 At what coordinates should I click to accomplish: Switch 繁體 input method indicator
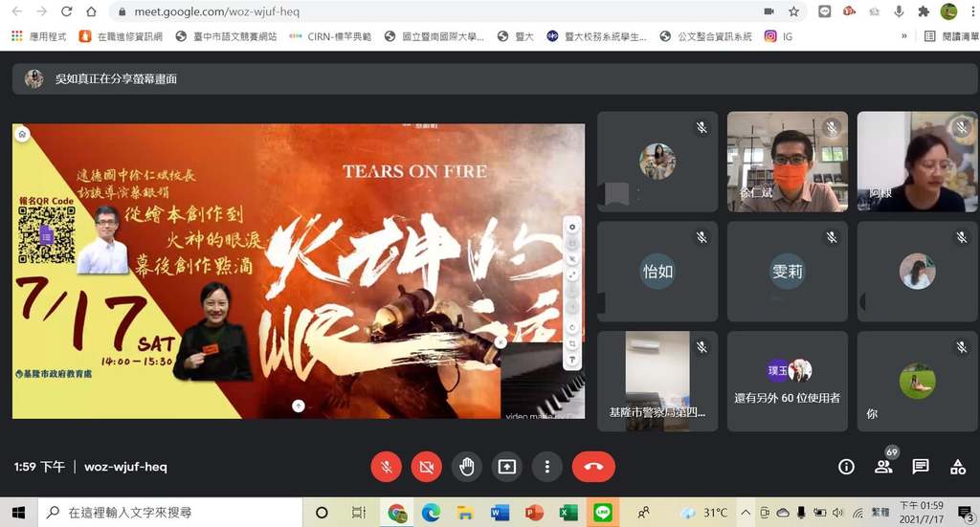click(880, 513)
